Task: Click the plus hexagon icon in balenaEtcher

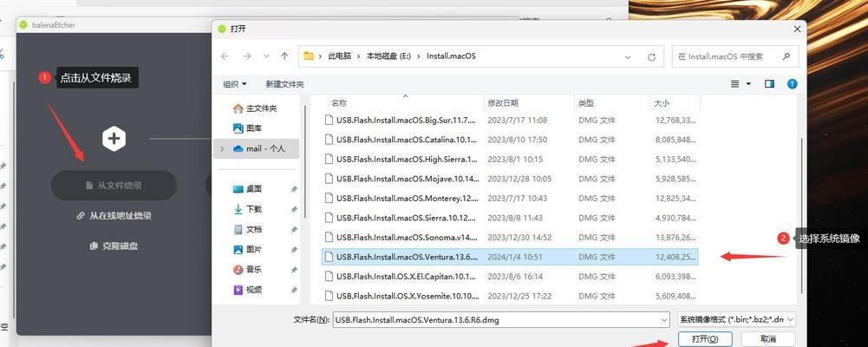Action: (x=114, y=138)
